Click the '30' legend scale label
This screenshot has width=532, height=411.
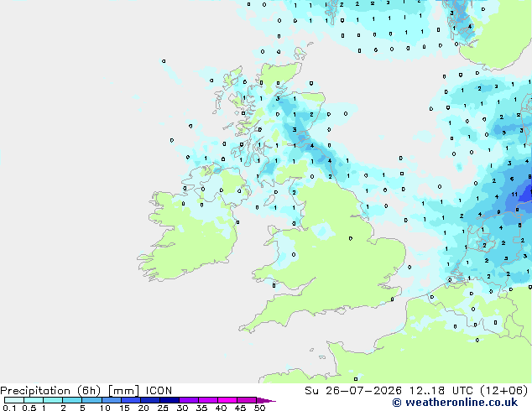coord(182,408)
